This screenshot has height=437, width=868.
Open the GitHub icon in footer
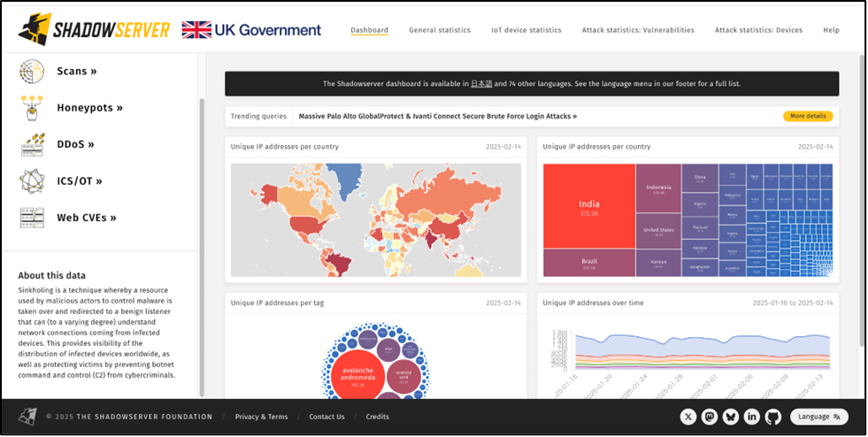[x=772, y=417]
